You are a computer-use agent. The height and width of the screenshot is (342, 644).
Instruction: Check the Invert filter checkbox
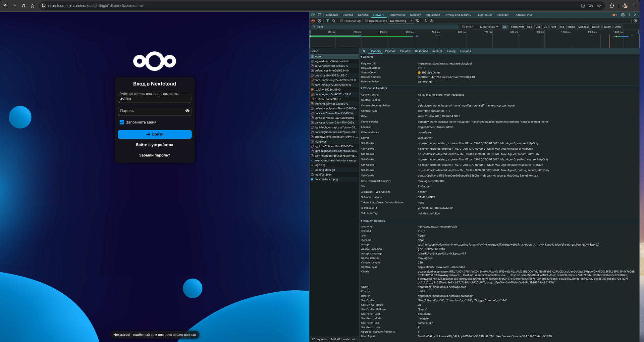tap(463, 27)
